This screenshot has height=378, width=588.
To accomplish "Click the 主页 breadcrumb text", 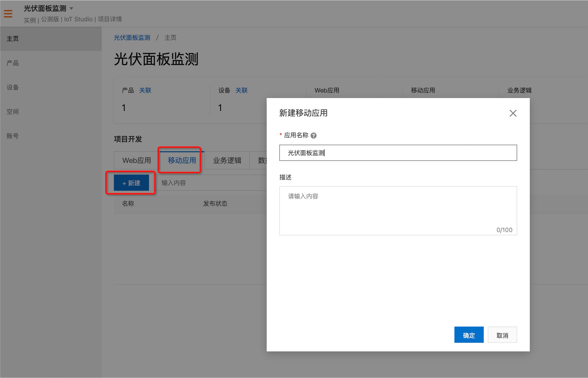I will click(x=170, y=37).
